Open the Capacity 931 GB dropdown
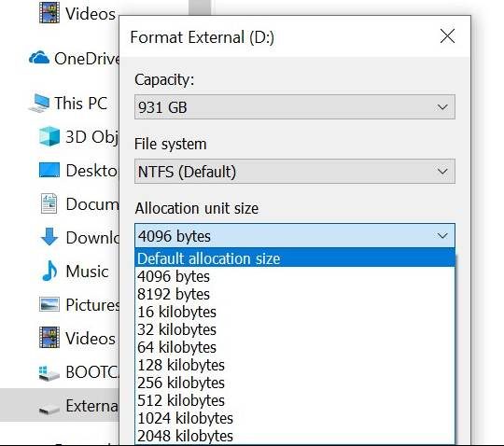Image resolution: width=504 pixels, height=446 pixels. point(294,107)
